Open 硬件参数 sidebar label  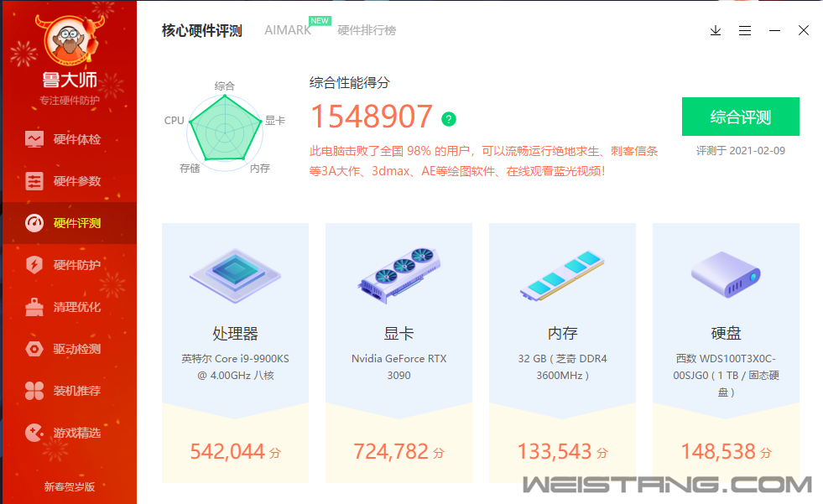point(76,181)
